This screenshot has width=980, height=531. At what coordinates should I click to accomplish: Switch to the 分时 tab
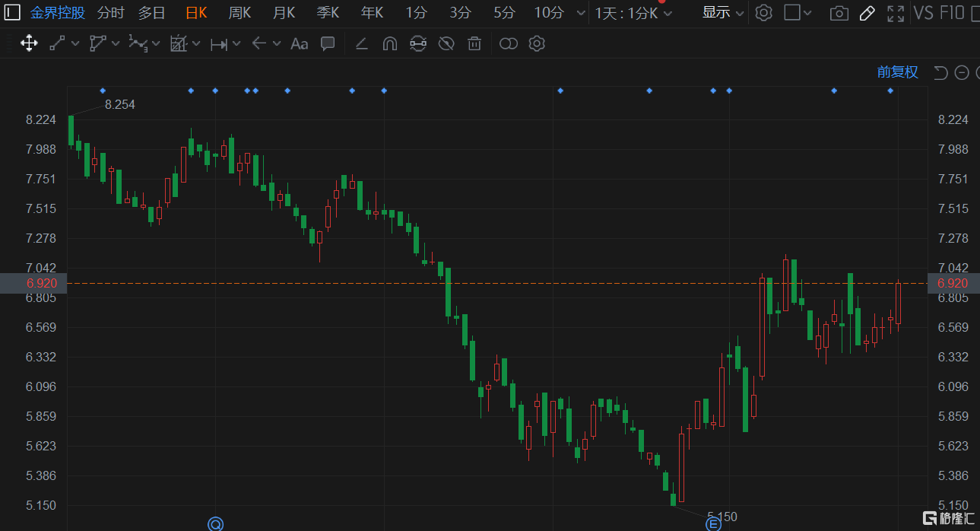click(x=110, y=13)
